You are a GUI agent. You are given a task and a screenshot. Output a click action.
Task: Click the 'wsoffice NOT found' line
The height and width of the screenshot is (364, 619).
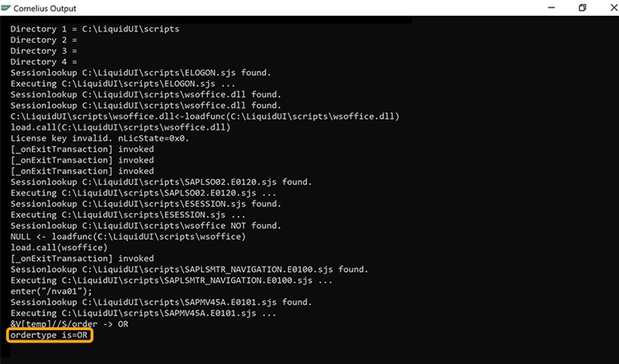[145, 226]
